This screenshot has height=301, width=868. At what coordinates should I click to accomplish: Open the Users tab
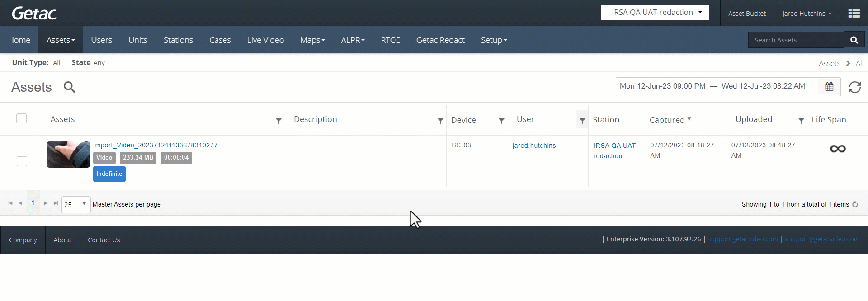point(101,40)
